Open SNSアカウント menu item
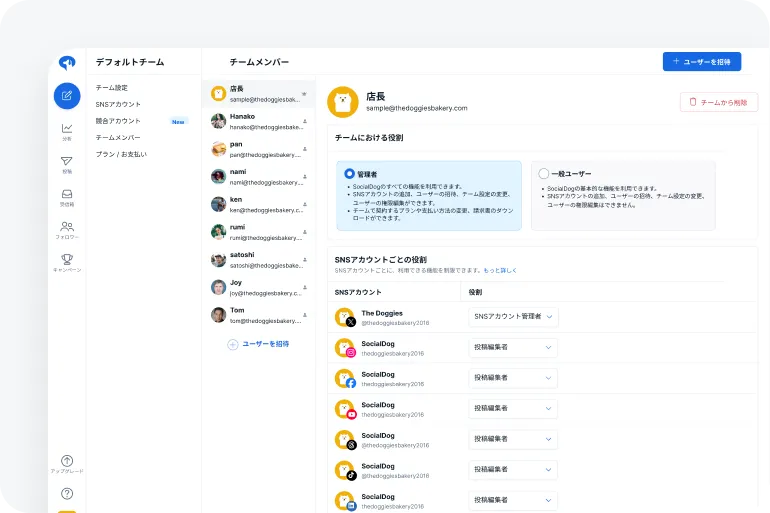This screenshot has height=513, width=770. (x=118, y=104)
